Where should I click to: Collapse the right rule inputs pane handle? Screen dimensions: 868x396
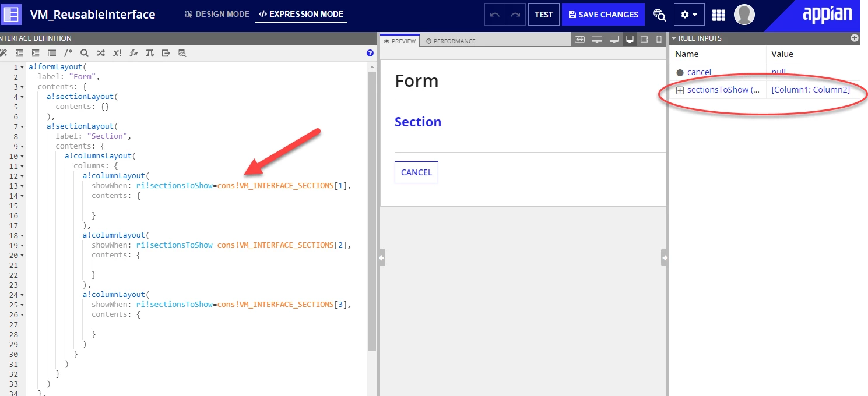click(665, 257)
